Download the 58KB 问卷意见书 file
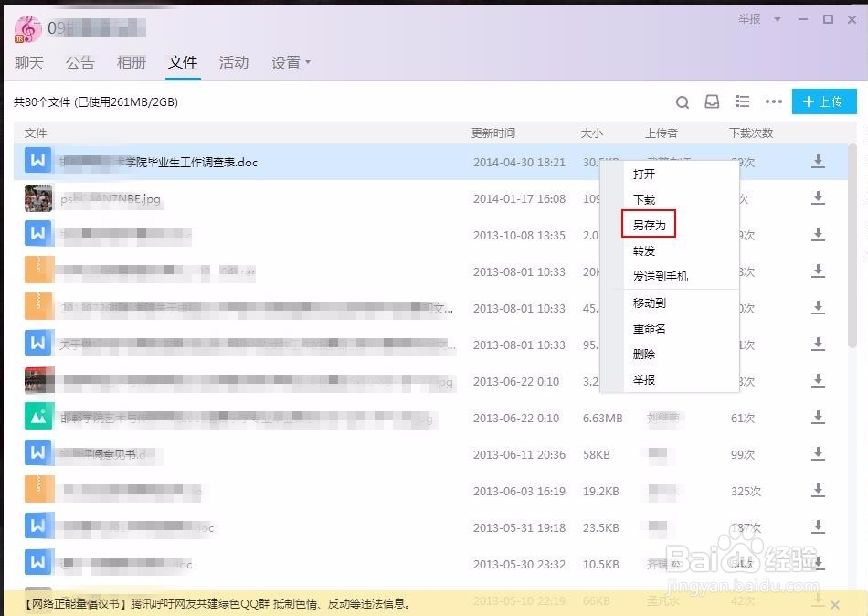 click(817, 454)
